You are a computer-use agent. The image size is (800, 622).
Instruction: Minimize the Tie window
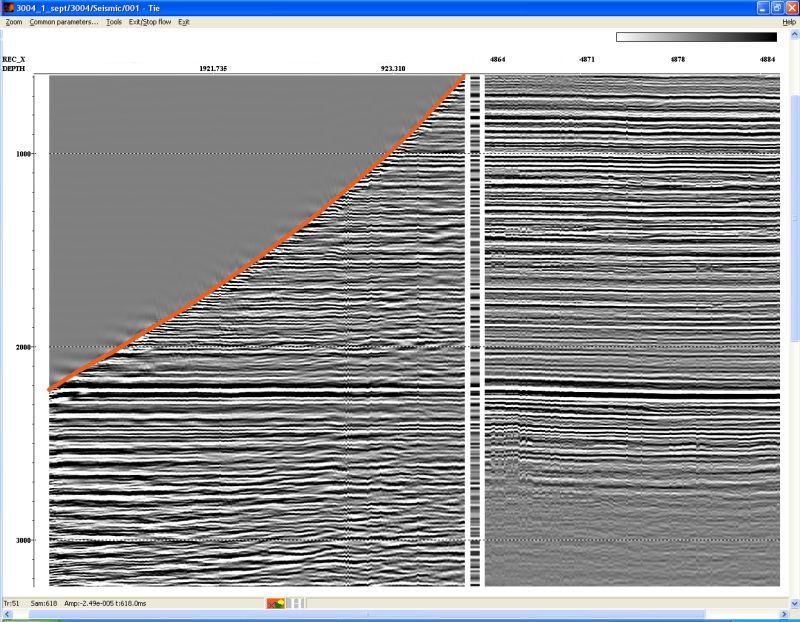coord(763,8)
